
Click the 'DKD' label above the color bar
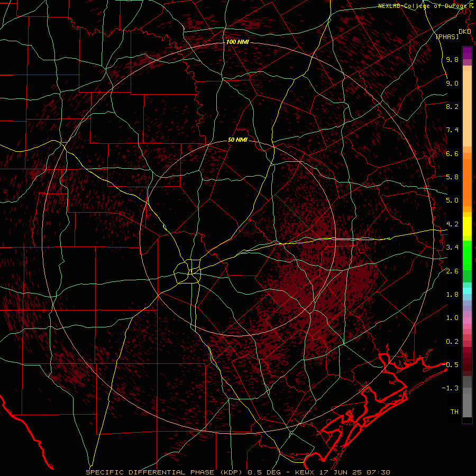(x=464, y=32)
